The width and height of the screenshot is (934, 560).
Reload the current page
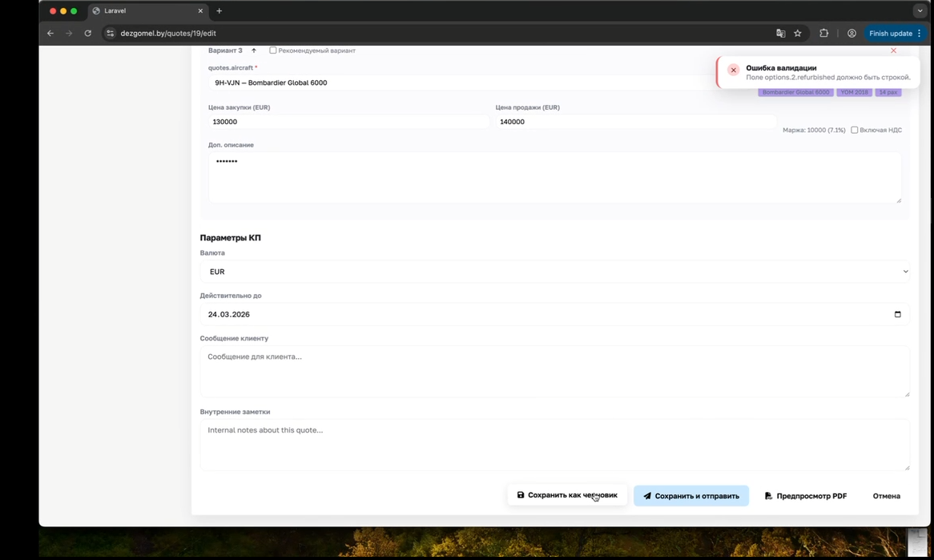click(x=87, y=34)
